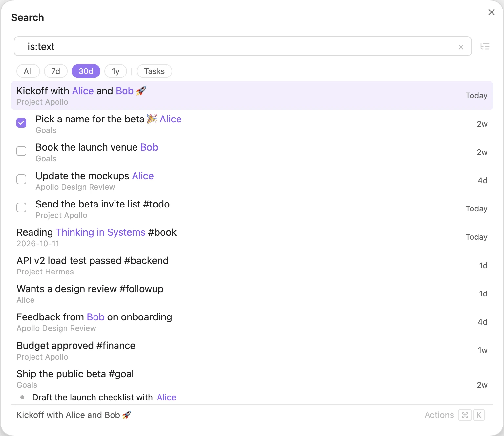
Task: Select the #followup tag
Action: [142, 289]
